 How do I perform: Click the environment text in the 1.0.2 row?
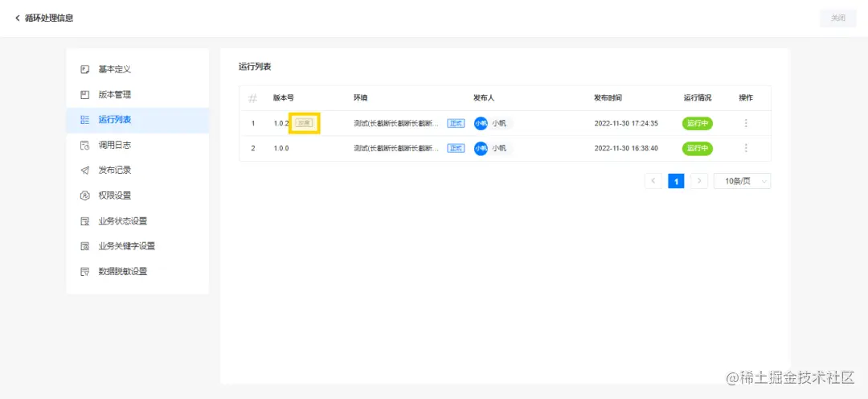[396, 123]
